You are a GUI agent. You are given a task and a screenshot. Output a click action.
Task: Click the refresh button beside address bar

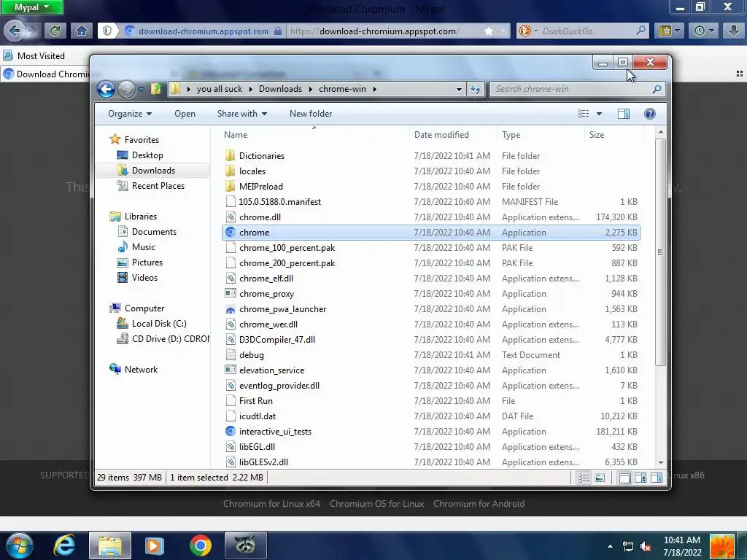pyautogui.click(x=476, y=89)
